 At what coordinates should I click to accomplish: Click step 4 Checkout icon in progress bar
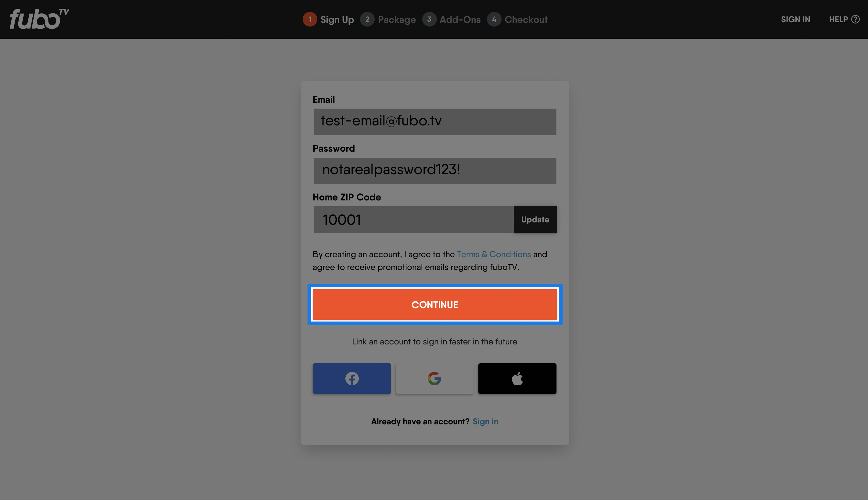(x=495, y=19)
